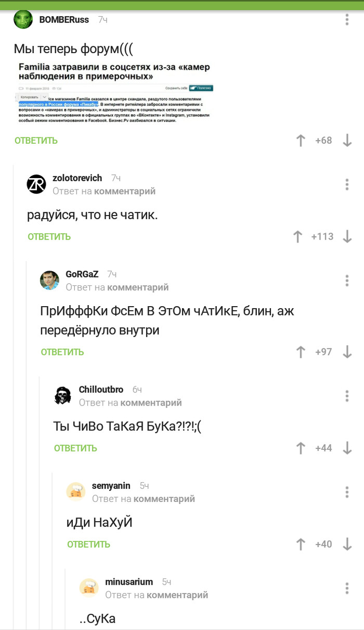
Task: Upvote BOMBERuss's comment
Action: 301,140
